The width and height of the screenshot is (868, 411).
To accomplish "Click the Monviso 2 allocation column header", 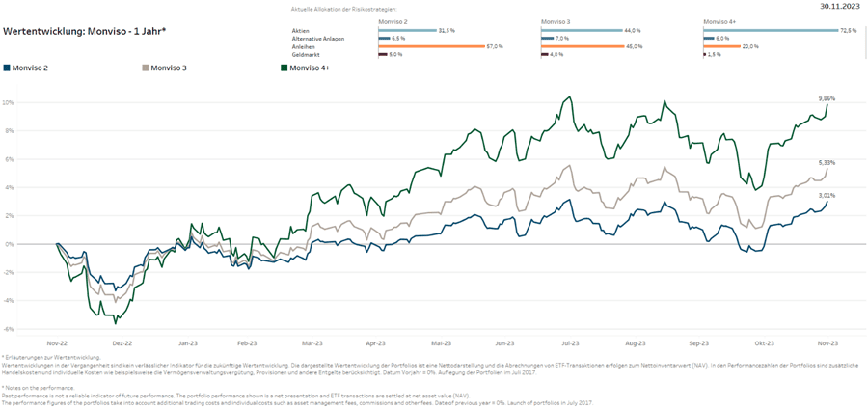I will pos(392,21).
